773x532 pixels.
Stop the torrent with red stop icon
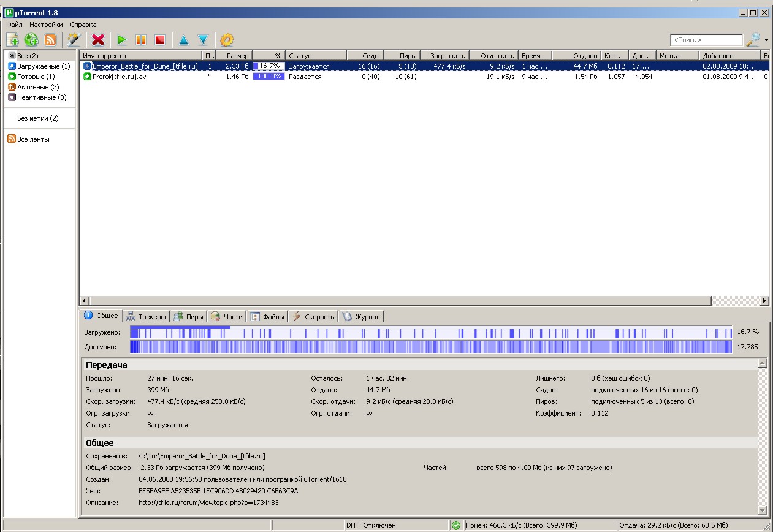[x=160, y=40]
